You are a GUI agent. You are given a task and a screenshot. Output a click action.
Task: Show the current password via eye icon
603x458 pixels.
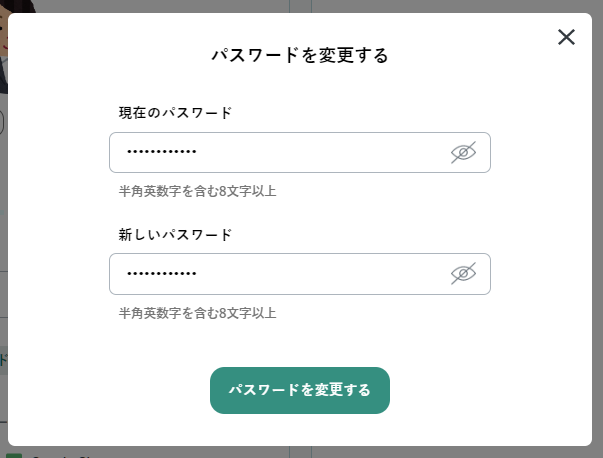pos(463,152)
